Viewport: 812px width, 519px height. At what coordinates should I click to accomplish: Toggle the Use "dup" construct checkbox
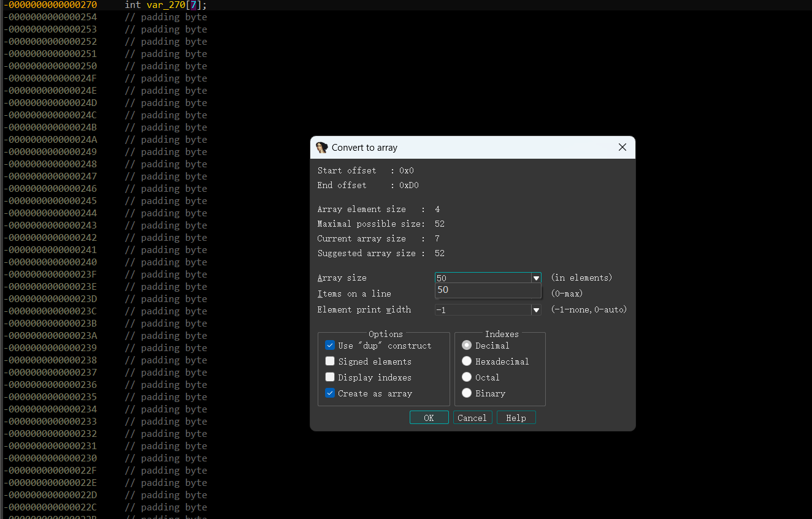click(330, 346)
